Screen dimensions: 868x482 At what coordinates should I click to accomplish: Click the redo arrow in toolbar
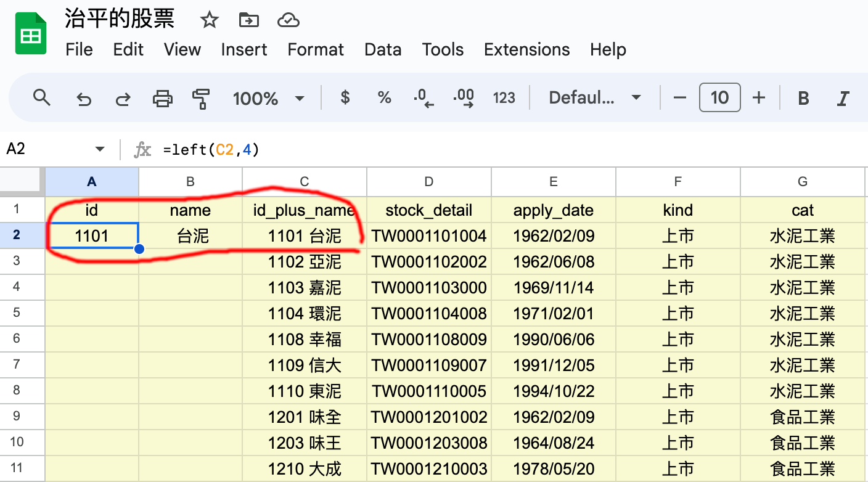[123, 98]
